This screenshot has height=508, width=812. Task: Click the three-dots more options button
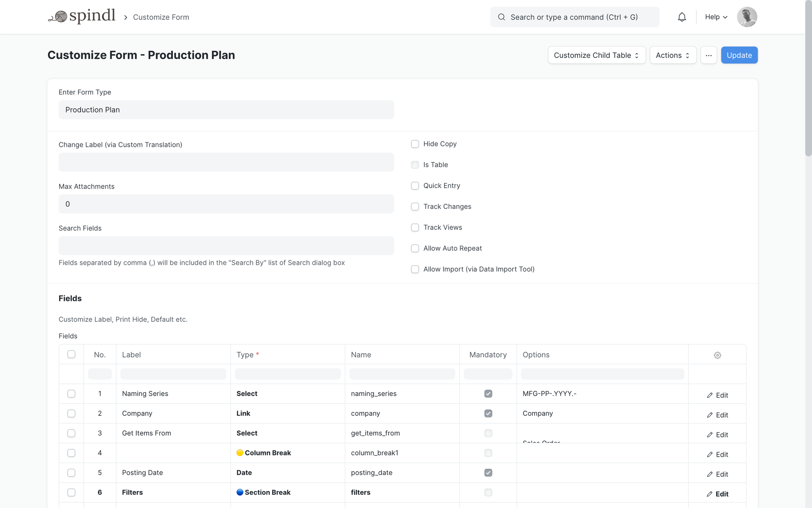coord(708,55)
